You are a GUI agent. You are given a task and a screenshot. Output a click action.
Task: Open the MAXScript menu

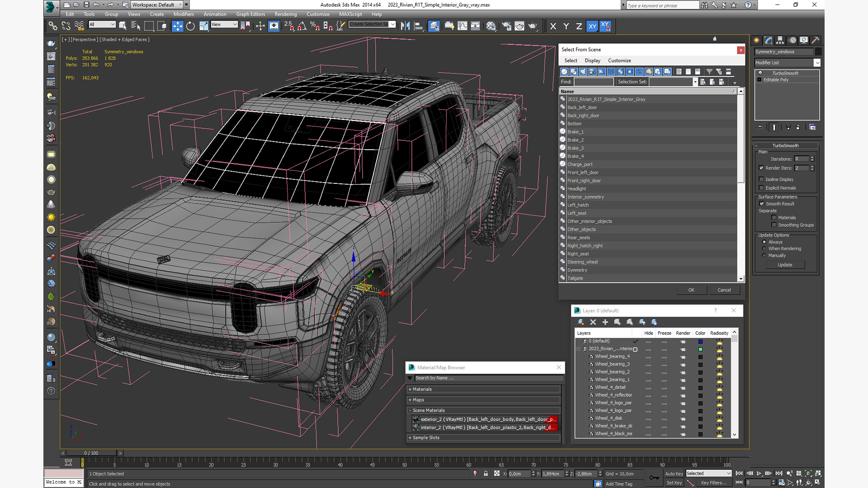point(350,14)
